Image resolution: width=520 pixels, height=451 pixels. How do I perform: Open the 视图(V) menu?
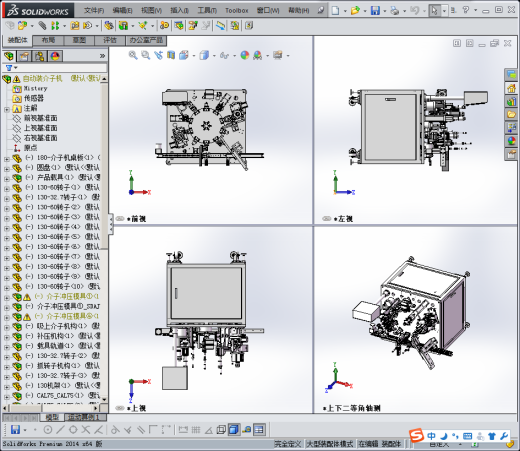click(x=151, y=11)
